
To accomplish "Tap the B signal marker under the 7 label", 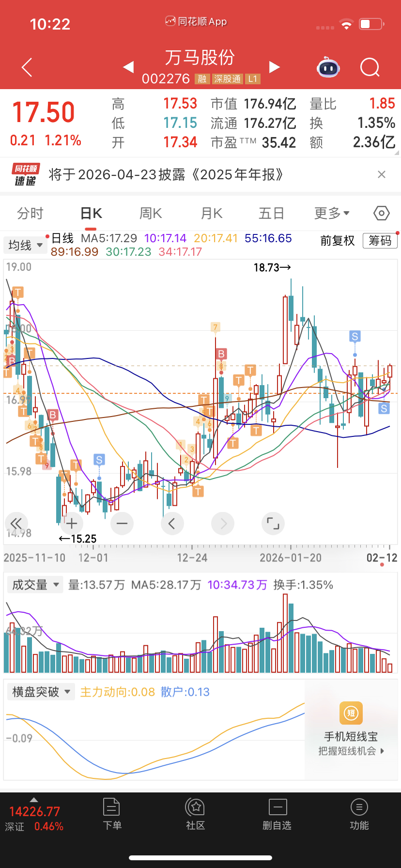I will pos(221,354).
